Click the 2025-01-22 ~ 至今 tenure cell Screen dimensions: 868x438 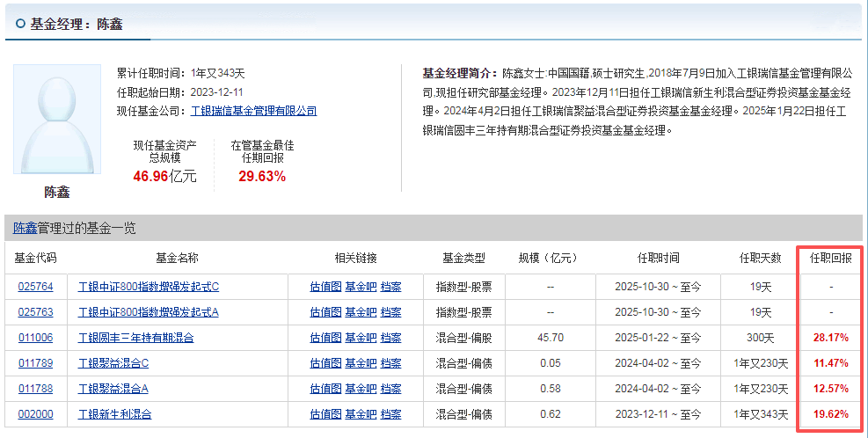[658, 338]
